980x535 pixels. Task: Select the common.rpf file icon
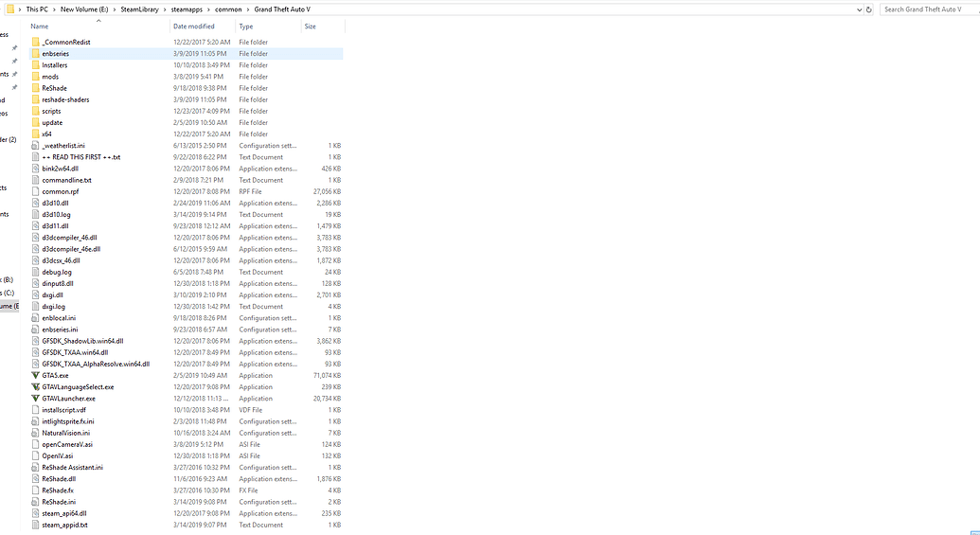point(36,192)
